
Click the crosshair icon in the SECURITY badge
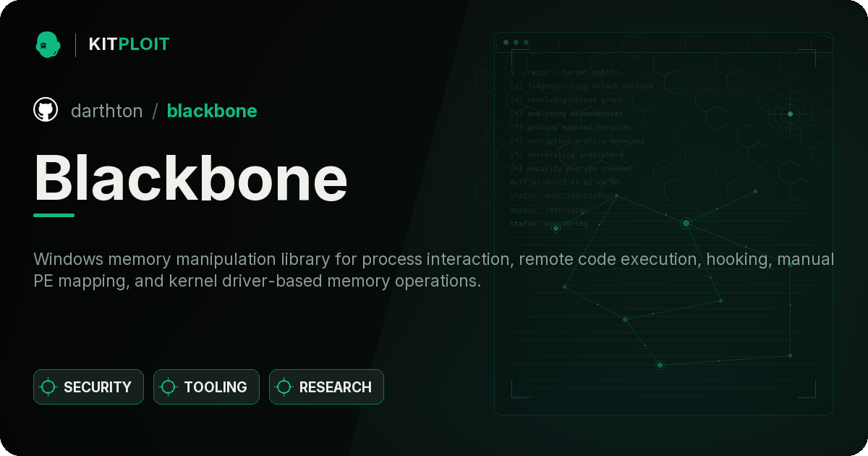48,387
